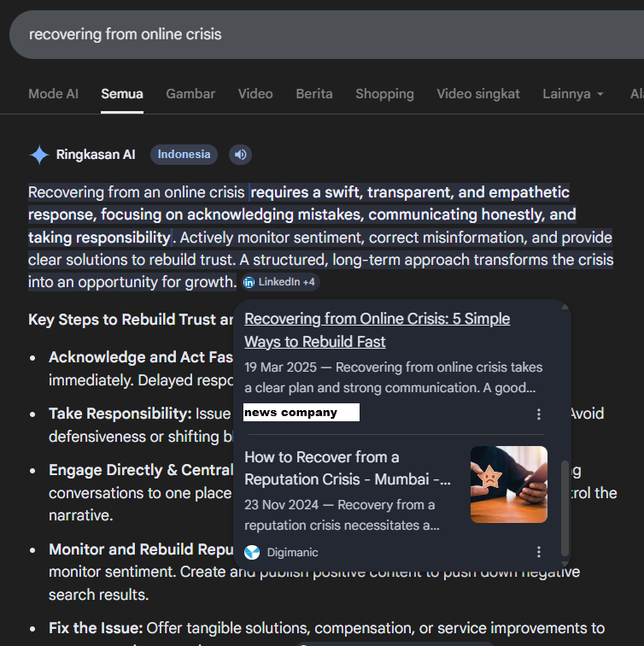Open the Shopping tab
Screen dimensions: 644x646
tap(384, 94)
